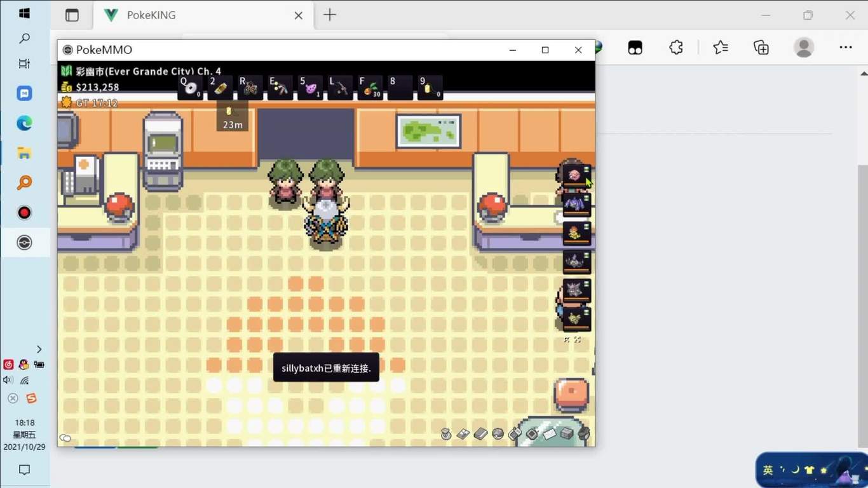Expand the hidden tray icons chevron

click(x=39, y=349)
